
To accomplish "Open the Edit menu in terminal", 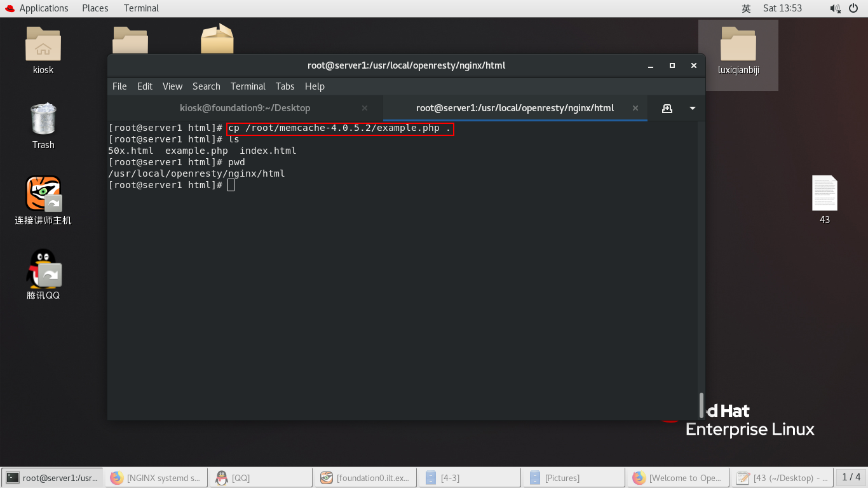I will pyautogui.click(x=145, y=86).
